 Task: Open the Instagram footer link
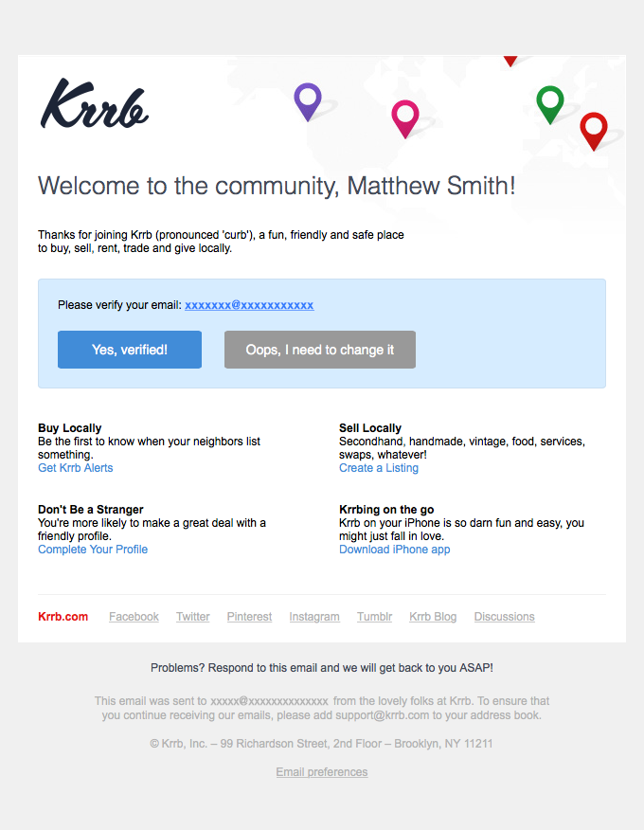click(x=314, y=617)
